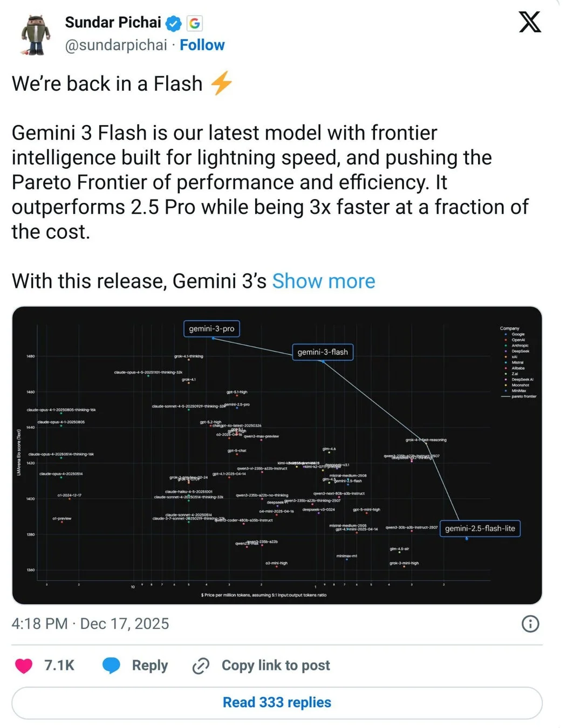The height and width of the screenshot is (728, 567).
Task: Open the info menu via the circled-i icon
Action: click(x=531, y=624)
